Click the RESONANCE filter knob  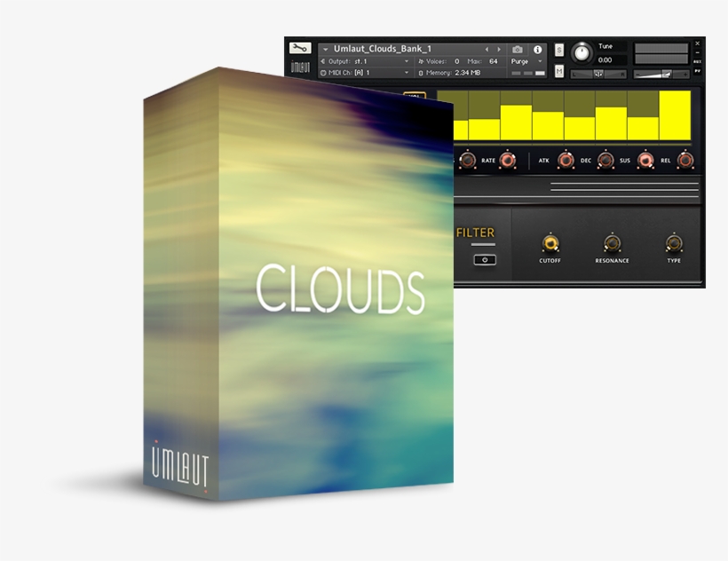point(612,244)
